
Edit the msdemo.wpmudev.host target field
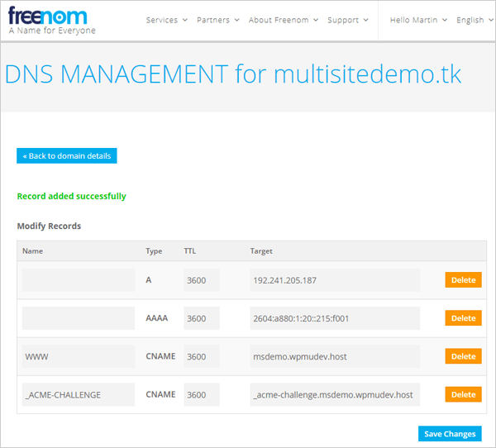(x=335, y=356)
